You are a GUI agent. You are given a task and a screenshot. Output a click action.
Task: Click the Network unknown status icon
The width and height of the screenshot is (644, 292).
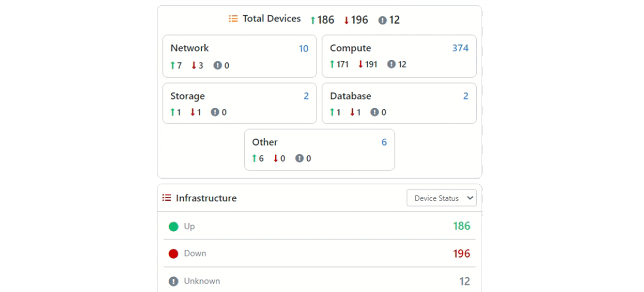[218, 65]
